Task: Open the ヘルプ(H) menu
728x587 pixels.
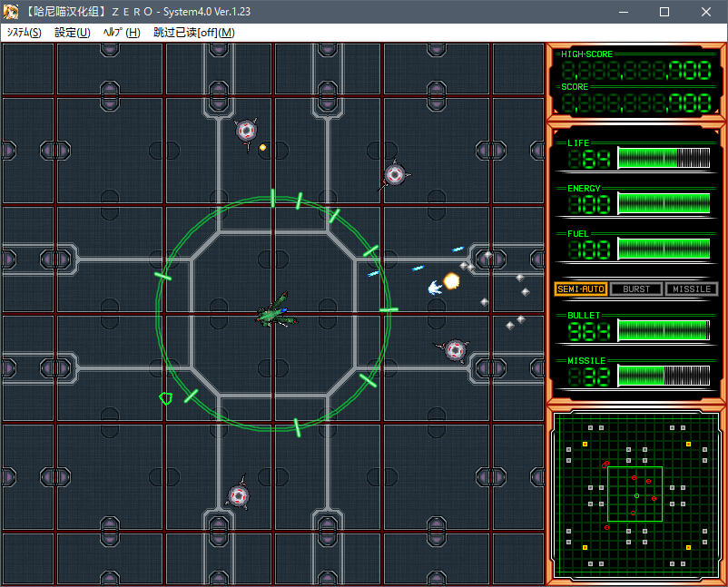Action: (x=122, y=33)
